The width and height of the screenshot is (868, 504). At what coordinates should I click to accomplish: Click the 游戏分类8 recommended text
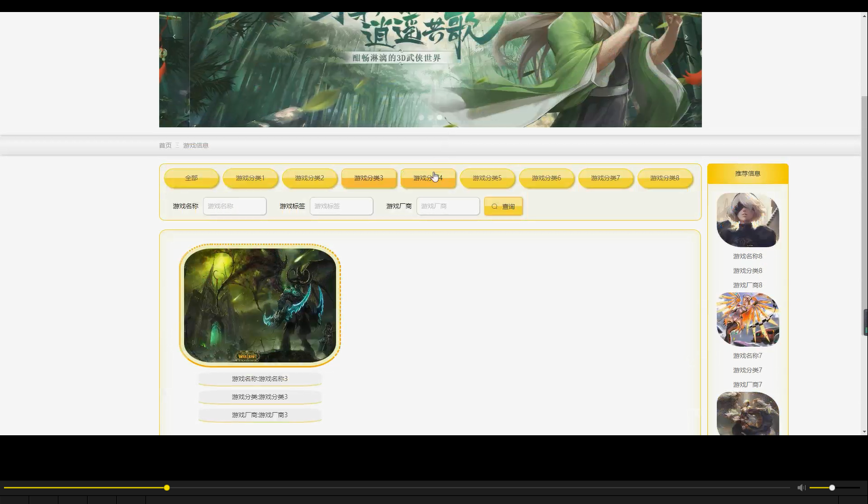coord(748,271)
